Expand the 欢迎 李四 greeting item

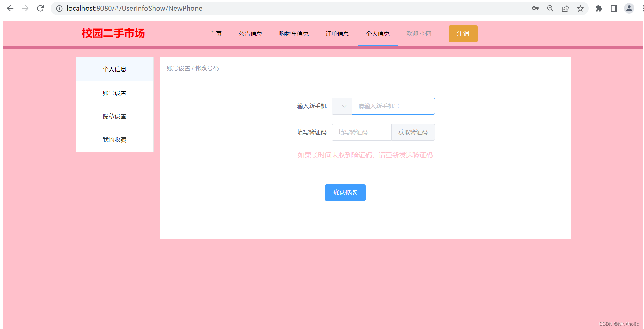pos(419,34)
